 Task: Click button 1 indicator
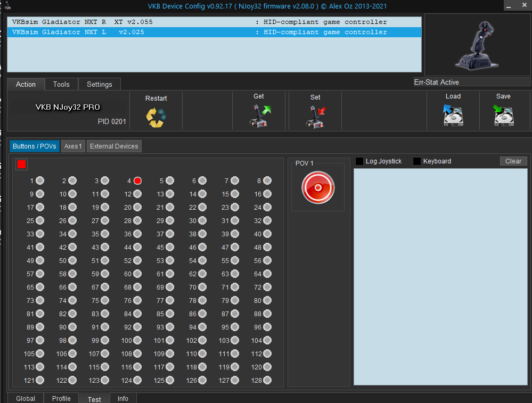click(40, 181)
